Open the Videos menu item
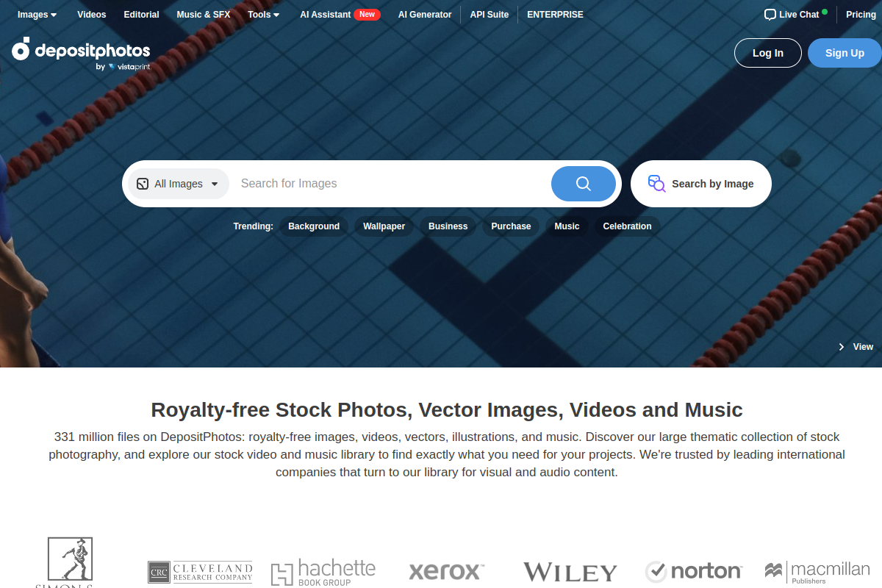 tap(92, 15)
